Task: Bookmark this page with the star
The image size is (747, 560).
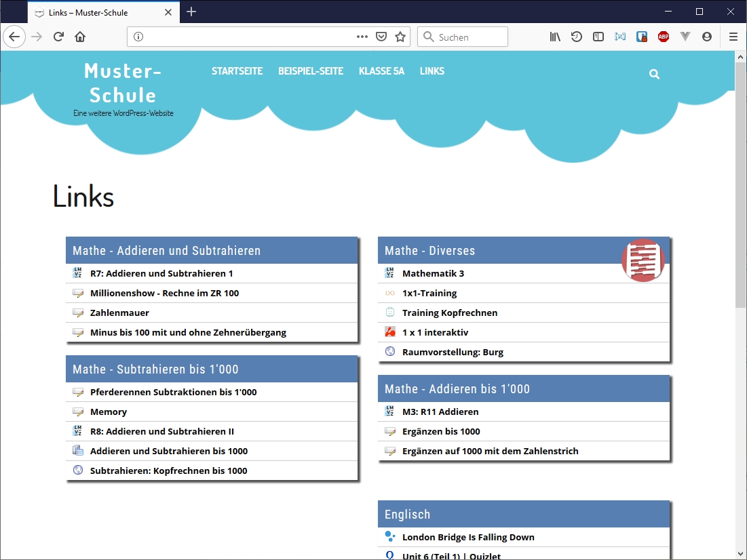Action: (400, 37)
